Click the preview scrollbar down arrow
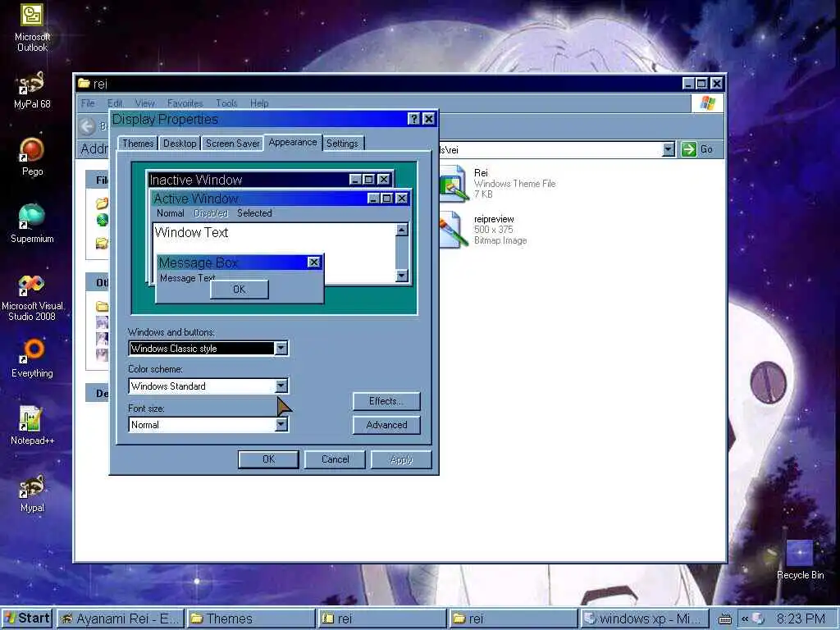 pyautogui.click(x=402, y=276)
